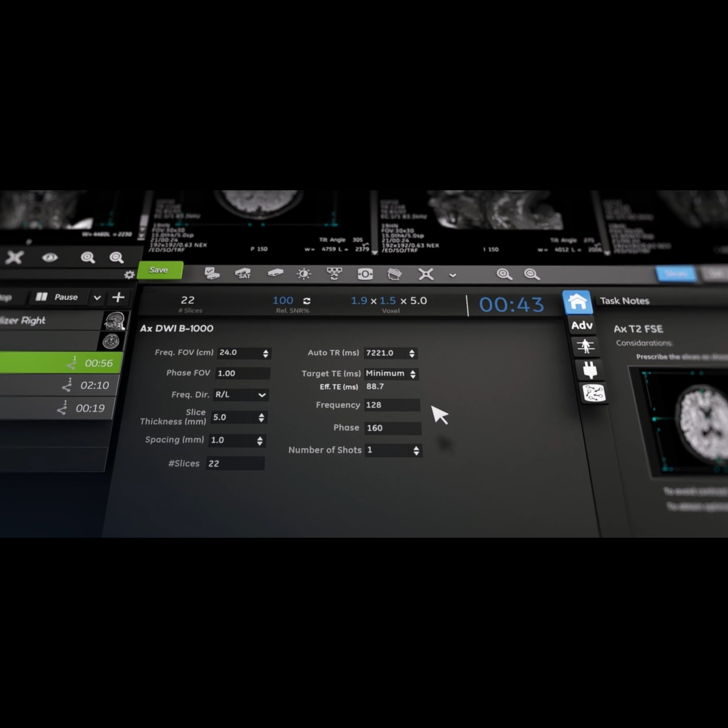Switch to the Home tab
The height and width of the screenshot is (728, 728).
pyautogui.click(x=577, y=302)
